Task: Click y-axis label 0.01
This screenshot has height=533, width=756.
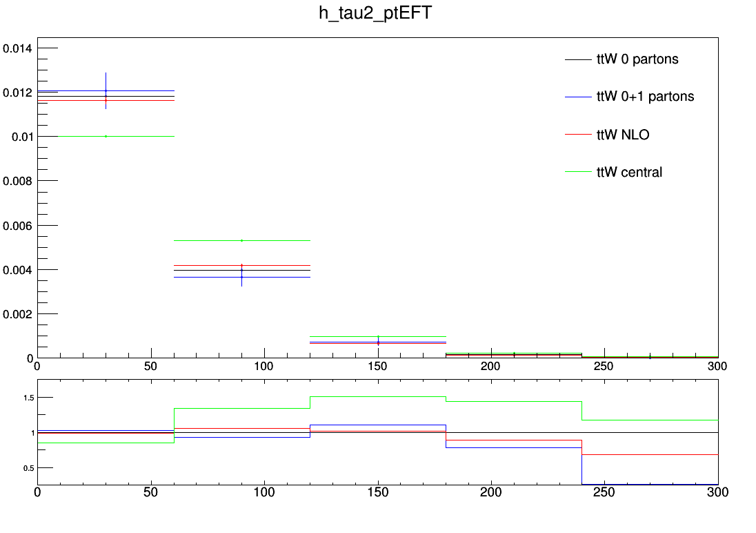Action: click(x=22, y=137)
